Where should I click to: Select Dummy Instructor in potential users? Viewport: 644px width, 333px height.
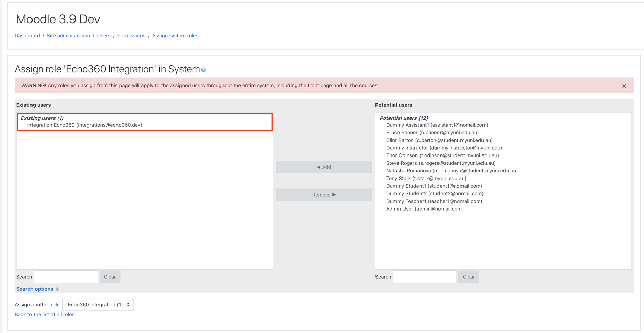444,148
